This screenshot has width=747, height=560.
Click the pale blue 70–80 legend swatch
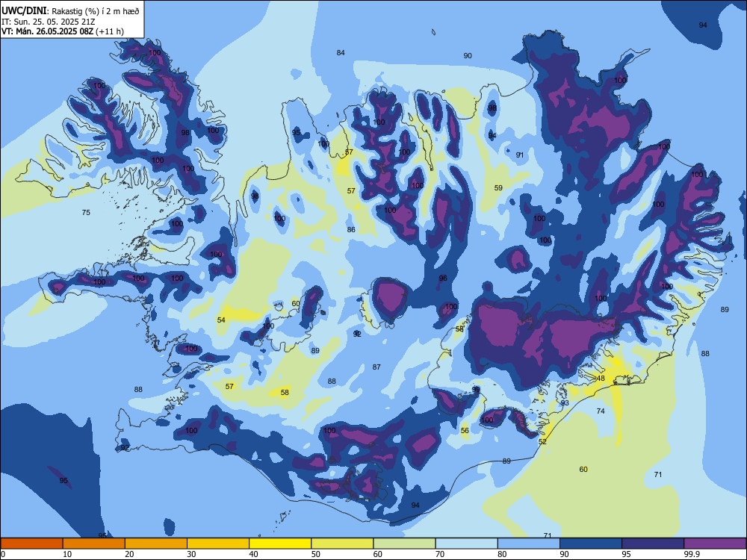pos(467,544)
